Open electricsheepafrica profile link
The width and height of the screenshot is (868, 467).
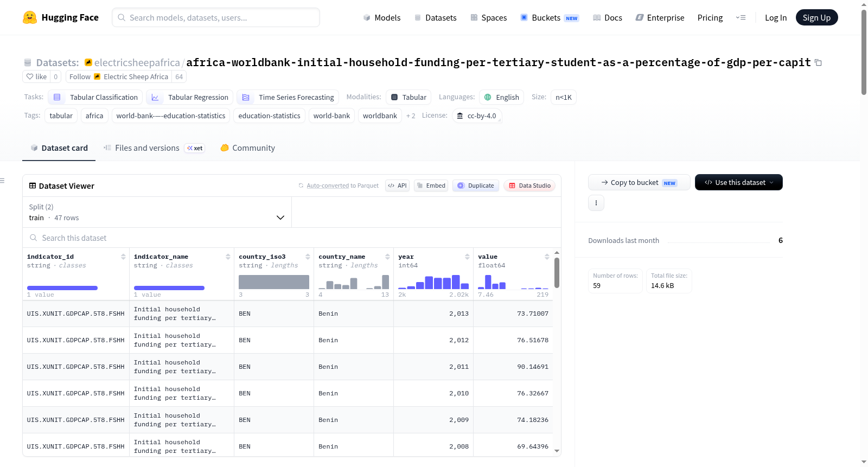click(x=137, y=63)
